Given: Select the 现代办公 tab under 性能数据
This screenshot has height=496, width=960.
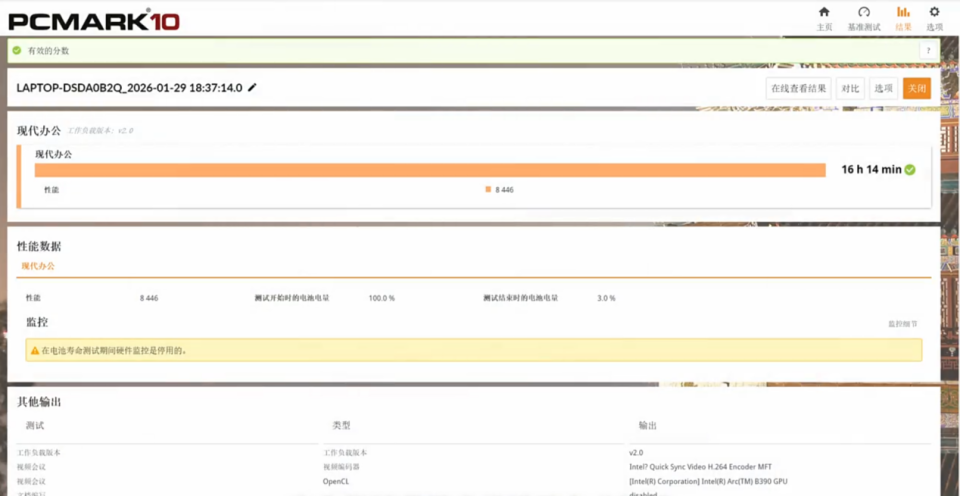Looking at the screenshot, I should (x=38, y=266).
